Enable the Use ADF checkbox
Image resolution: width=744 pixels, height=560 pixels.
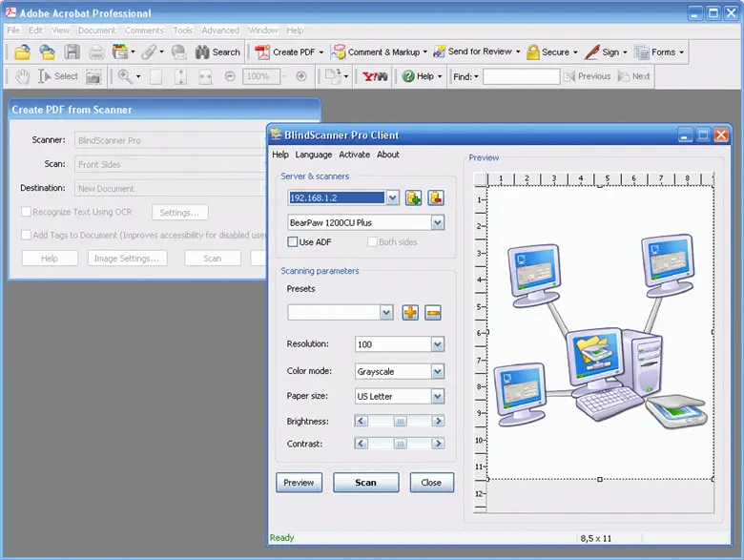click(x=294, y=242)
